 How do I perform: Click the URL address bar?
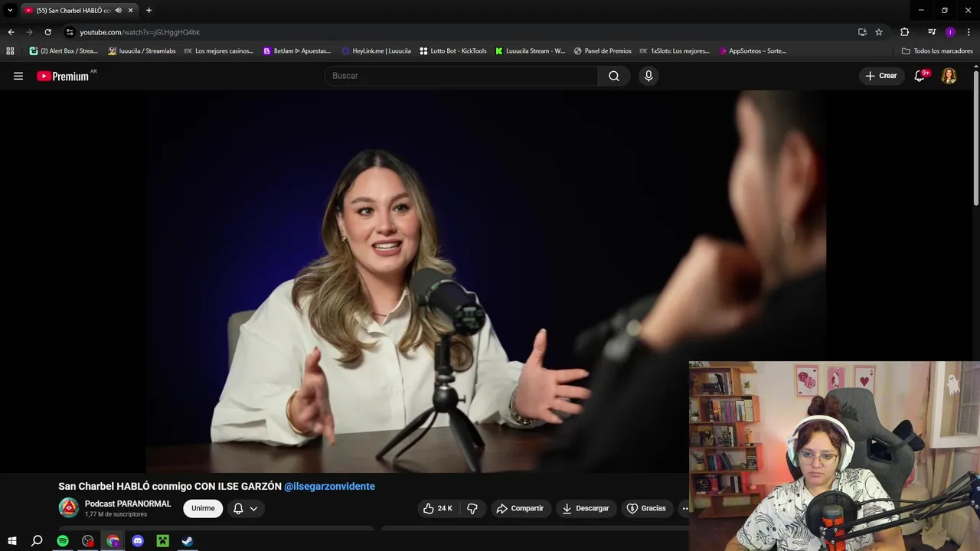click(x=459, y=32)
